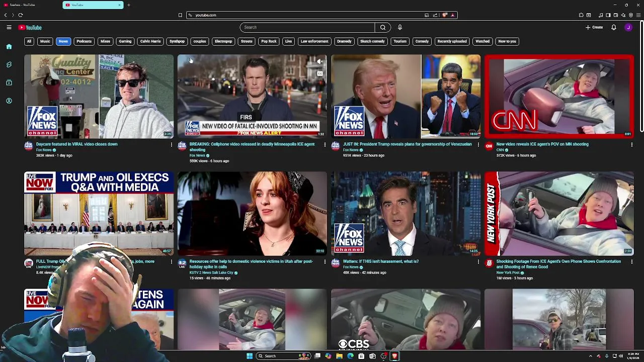The width and height of the screenshot is (644, 362).
Task: Open options for FULL Trump Q&A live video
Action: pos(171,262)
